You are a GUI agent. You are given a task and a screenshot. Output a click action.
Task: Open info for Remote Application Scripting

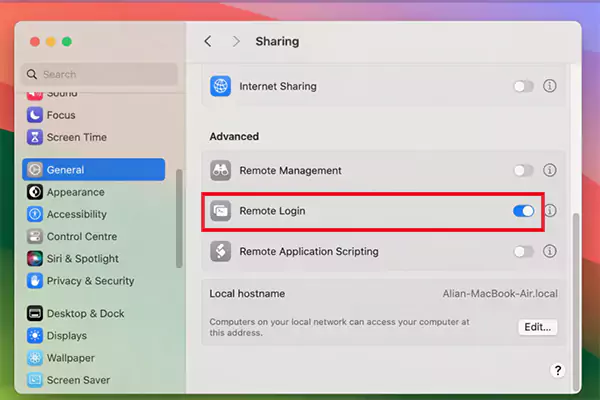(x=550, y=251)
